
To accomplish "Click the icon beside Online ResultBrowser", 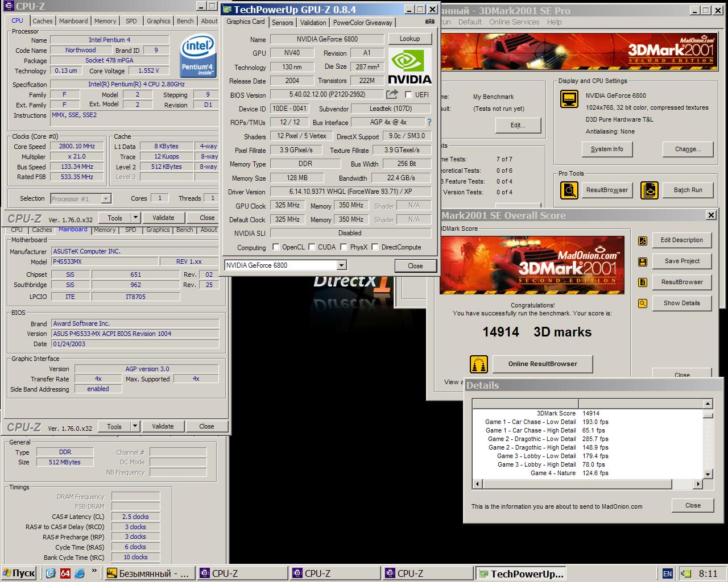I will pos(479,364).
